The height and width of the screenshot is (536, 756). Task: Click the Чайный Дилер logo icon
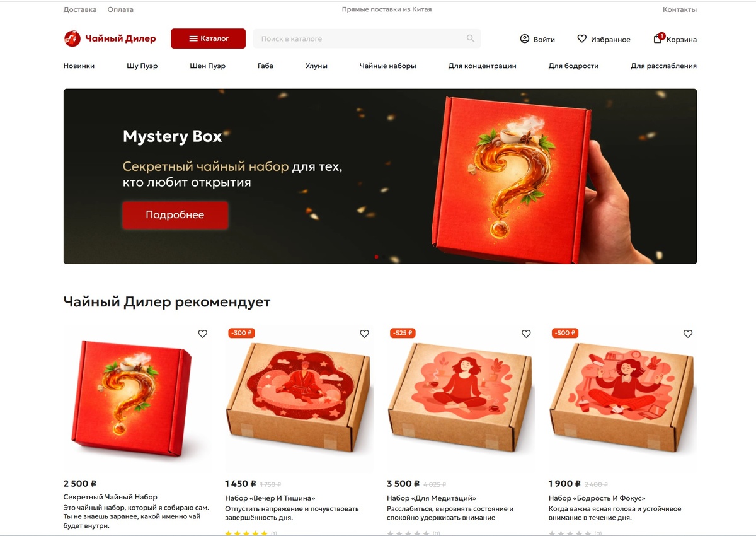pos(72,38)
